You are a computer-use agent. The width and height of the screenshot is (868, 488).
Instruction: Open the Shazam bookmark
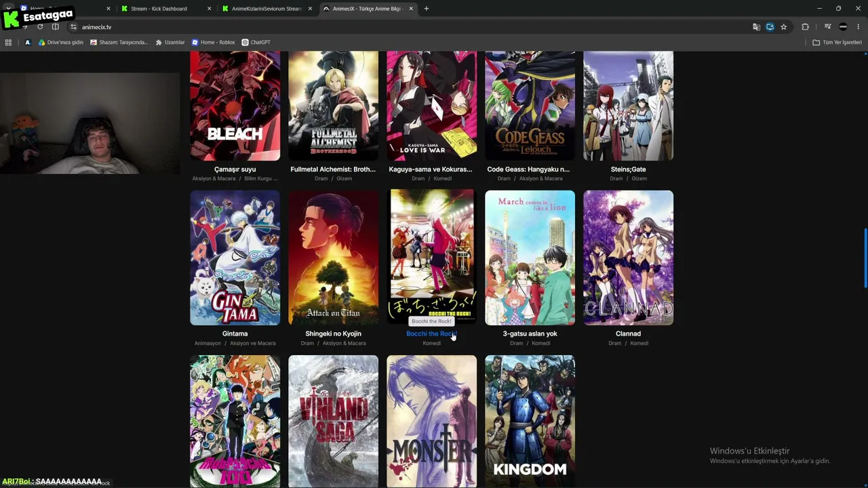click(x=119, y=42)
